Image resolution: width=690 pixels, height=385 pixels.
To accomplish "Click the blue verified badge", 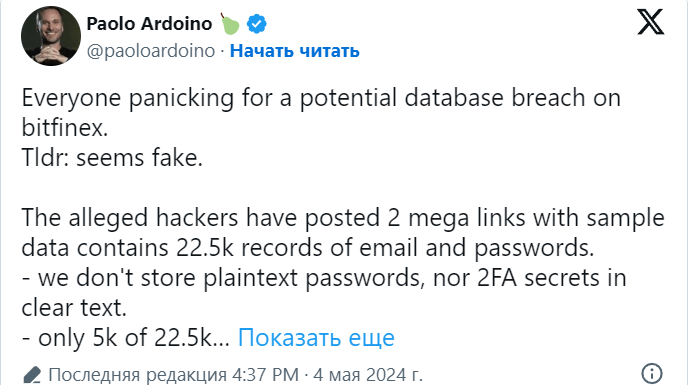I will pyautogui.click(x=257, y=24).
